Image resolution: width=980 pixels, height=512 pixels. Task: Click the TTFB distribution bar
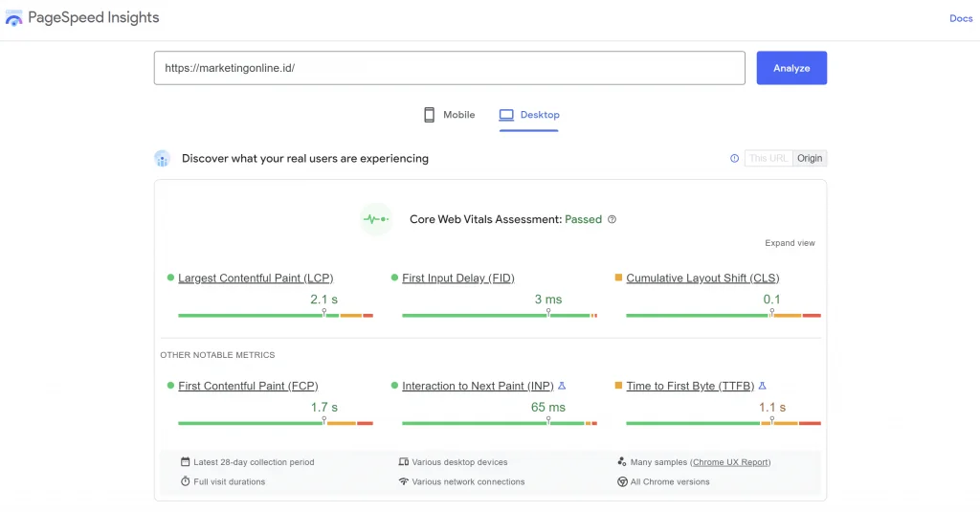point(724,423)
